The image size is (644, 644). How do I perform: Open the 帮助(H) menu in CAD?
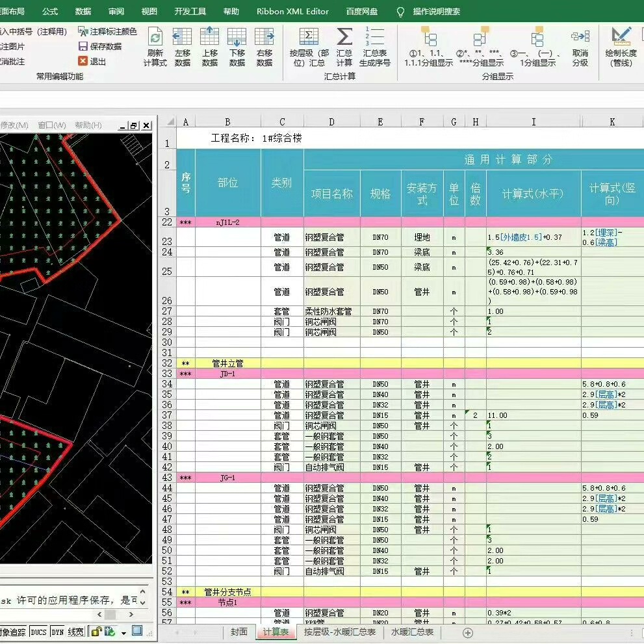point(88,125)
